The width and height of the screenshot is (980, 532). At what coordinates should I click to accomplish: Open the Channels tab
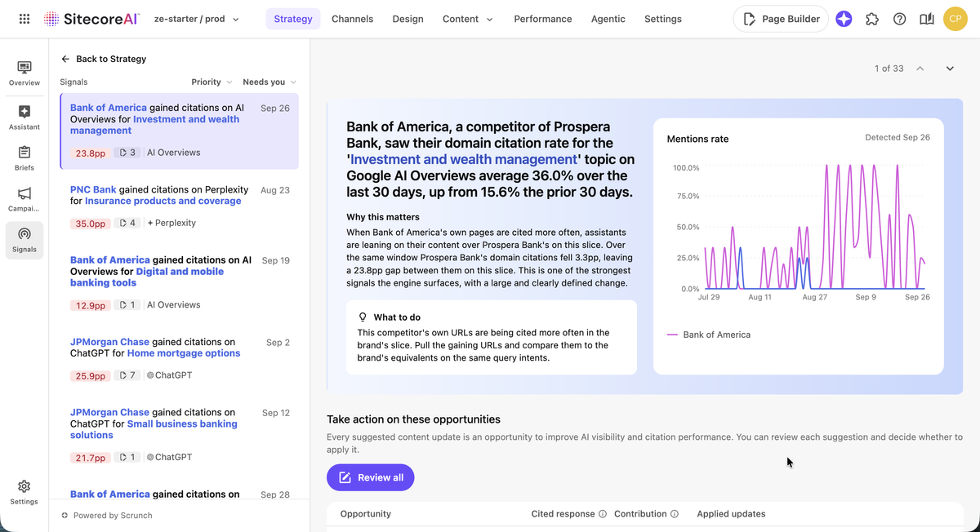352,19
